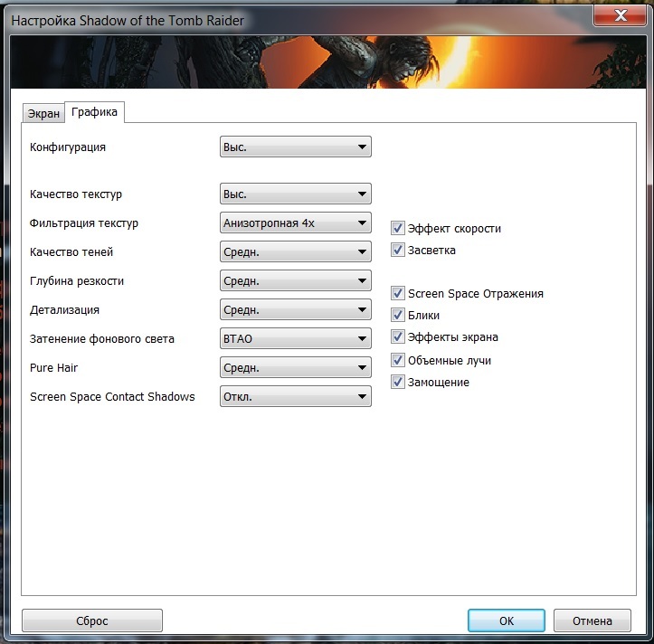Disable the Объемные лучи checkbox

click(x=398, y=360)
